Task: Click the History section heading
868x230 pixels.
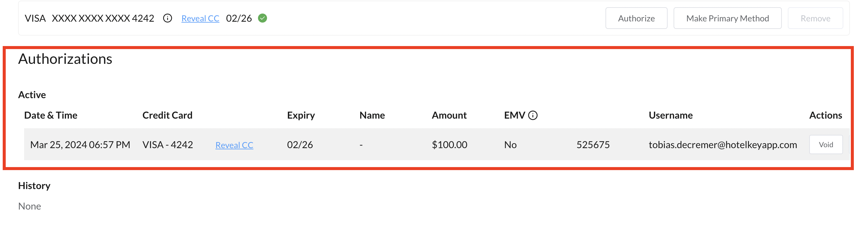Action: coord(34,186)
